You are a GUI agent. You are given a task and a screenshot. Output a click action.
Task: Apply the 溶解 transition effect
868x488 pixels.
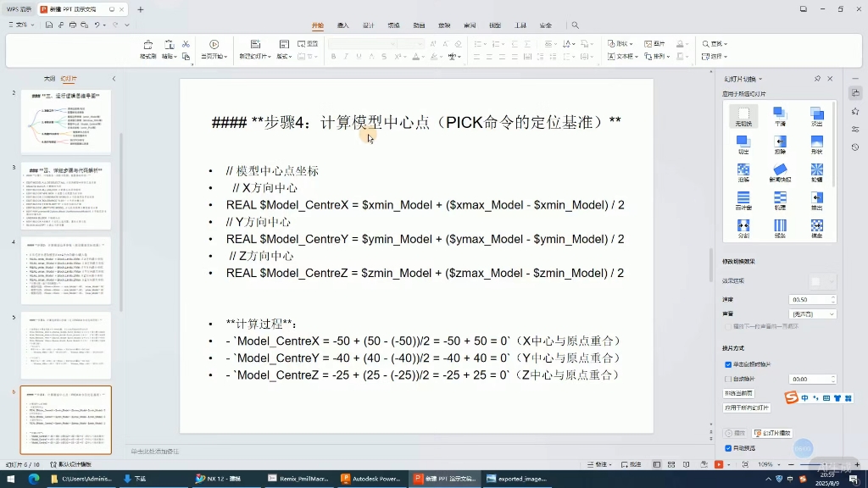(743, 173)
